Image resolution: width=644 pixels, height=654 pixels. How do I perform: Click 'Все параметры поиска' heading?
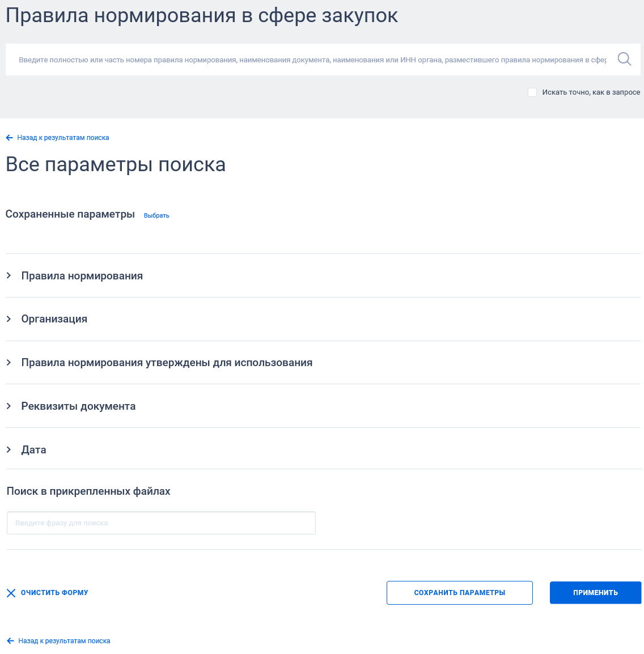116,164
